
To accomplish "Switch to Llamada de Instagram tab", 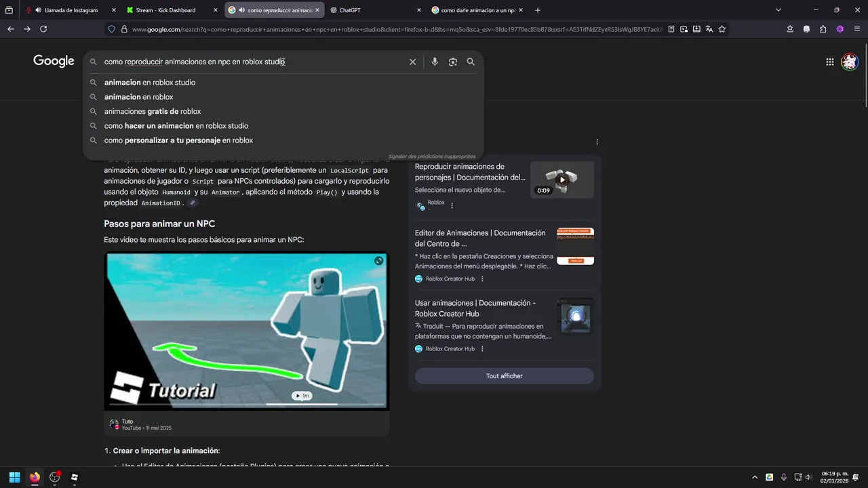I will tap(71, 10).
